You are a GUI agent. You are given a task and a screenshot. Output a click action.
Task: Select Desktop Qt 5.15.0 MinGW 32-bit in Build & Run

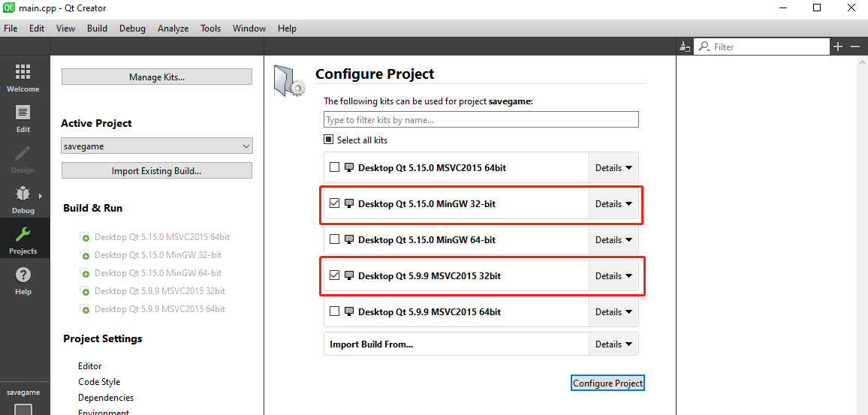pos(158,255)
